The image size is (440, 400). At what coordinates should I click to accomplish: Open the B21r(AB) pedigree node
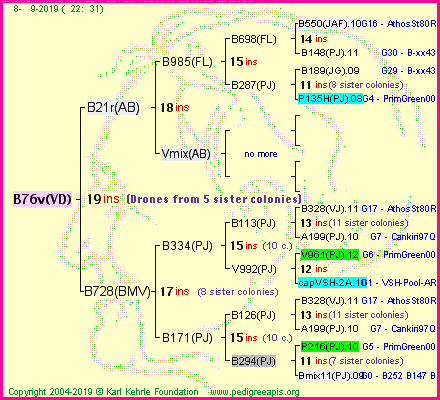[113, 108]
